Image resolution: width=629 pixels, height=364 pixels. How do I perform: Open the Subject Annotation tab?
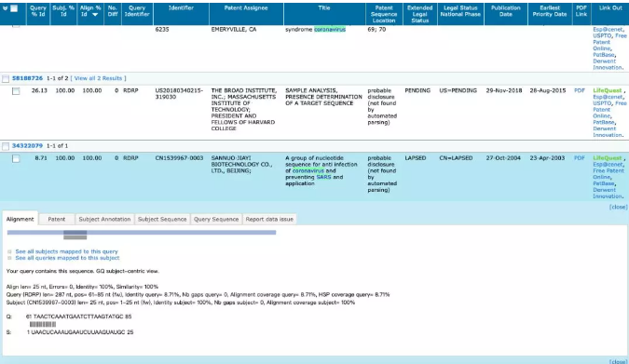tap(104, 220)
